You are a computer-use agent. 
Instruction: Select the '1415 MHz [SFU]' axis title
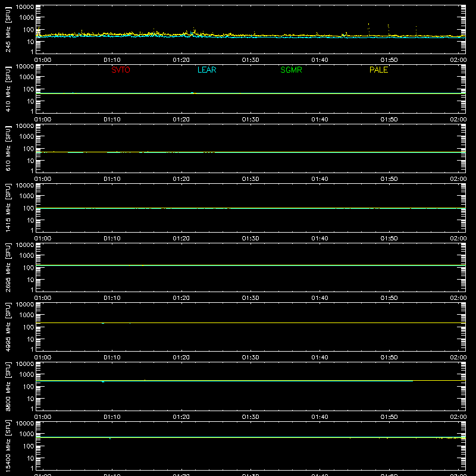(8, 208)
